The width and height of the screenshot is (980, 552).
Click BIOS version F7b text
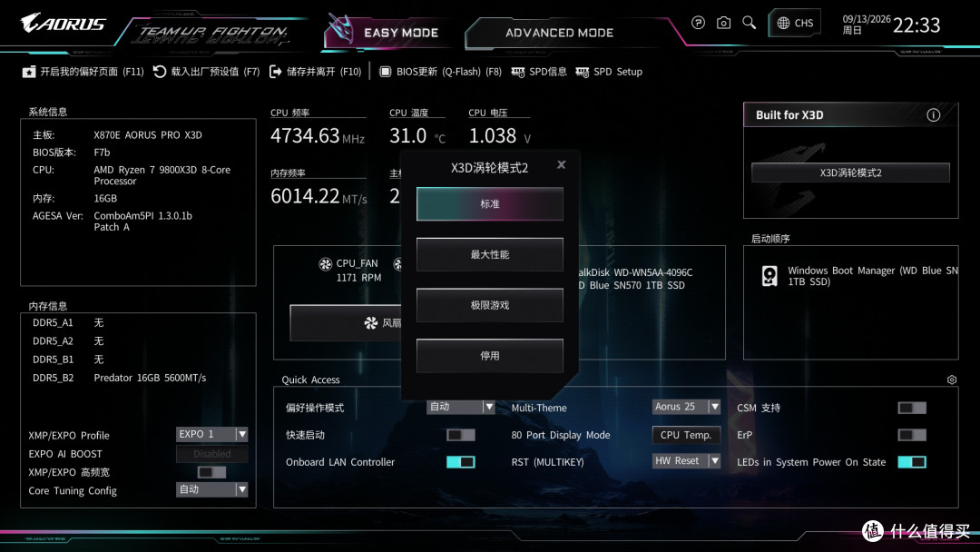click(x=102, y=153)
